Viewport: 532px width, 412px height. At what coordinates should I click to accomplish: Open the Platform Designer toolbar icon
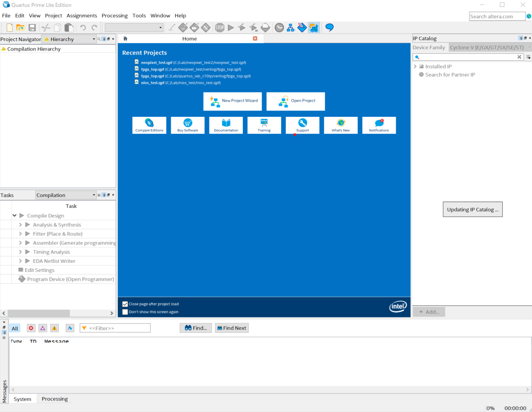(x=314, y=28)
